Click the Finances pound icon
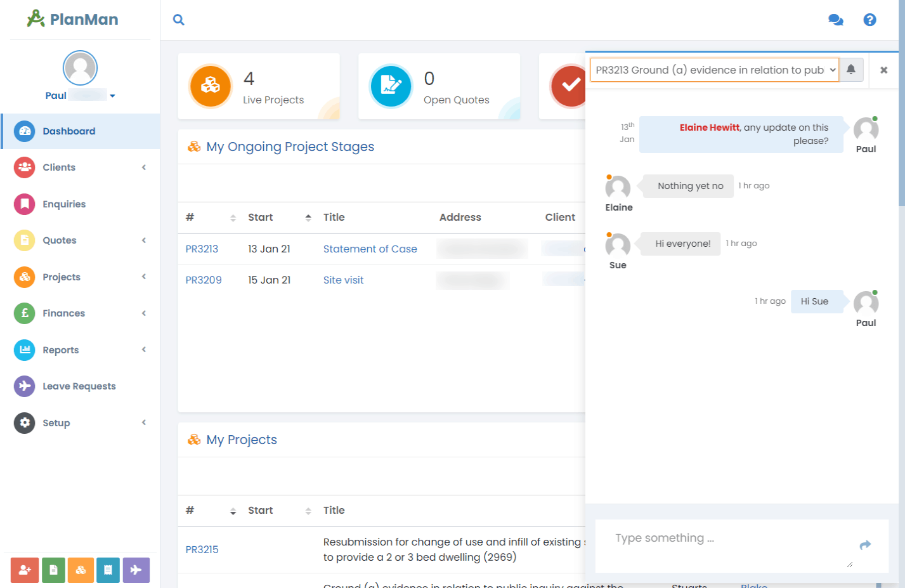Viewport: 905px width, 588px height. coord(25,313)
